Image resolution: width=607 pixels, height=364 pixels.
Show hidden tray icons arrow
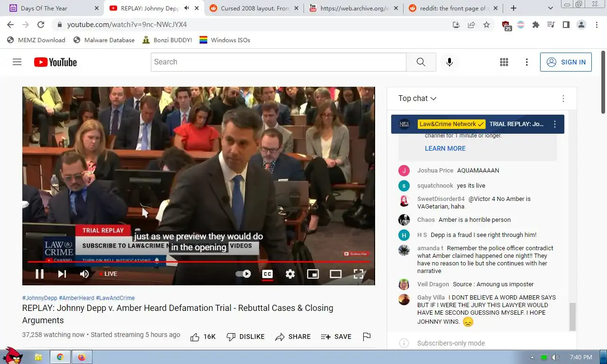point(533,357)
